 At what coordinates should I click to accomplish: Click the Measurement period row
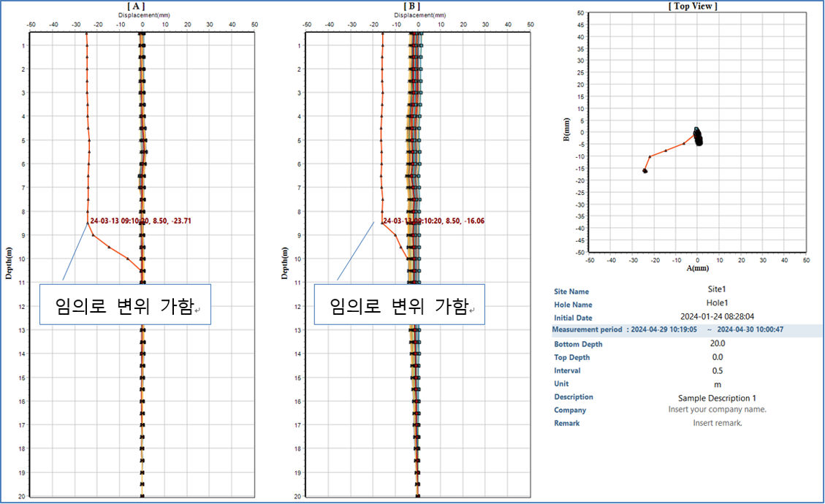tap(687, 330)
